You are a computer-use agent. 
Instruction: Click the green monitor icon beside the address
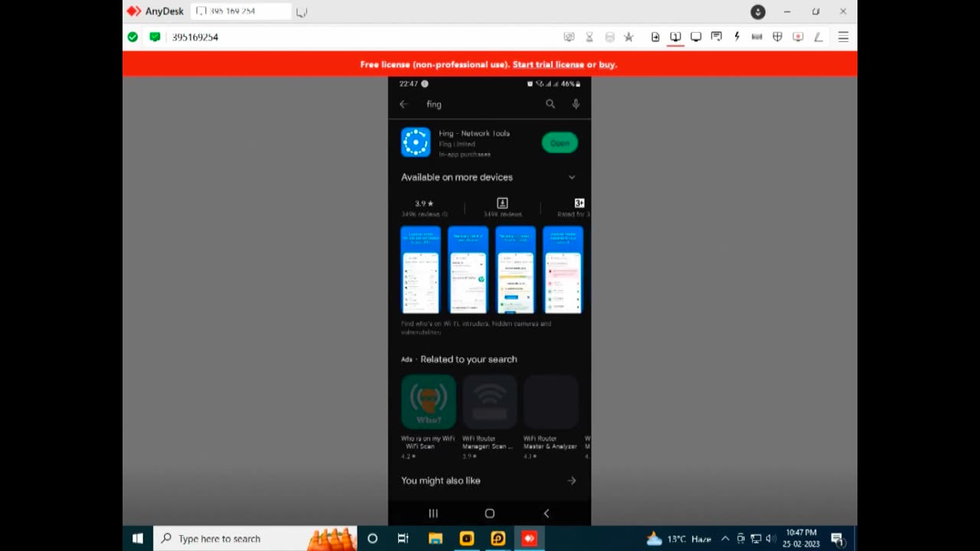point(155,37)
